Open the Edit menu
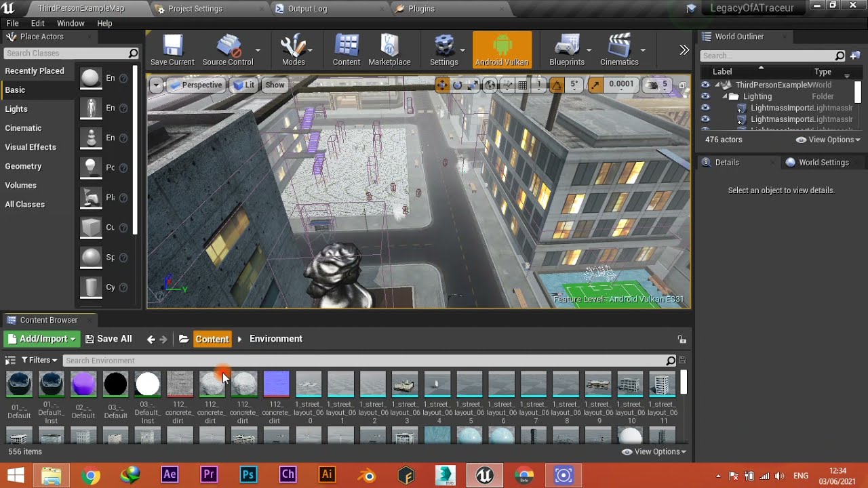The image size is (868, 488). coord(38,23)
